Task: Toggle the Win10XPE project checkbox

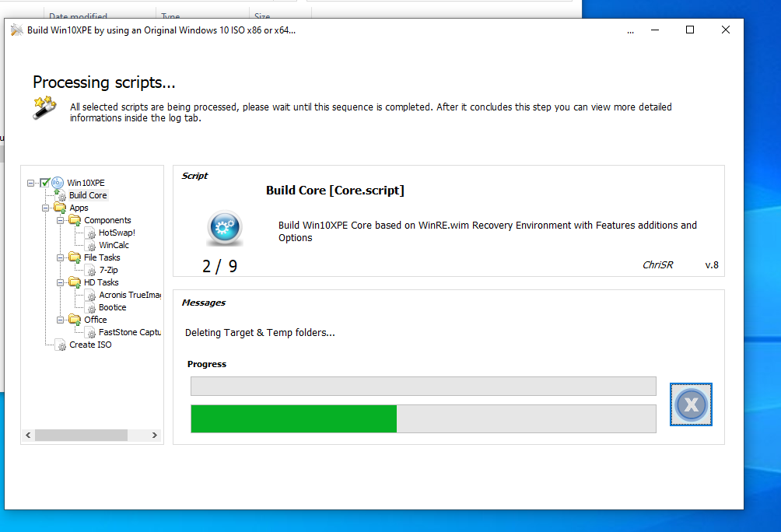Action: [45, 183]
